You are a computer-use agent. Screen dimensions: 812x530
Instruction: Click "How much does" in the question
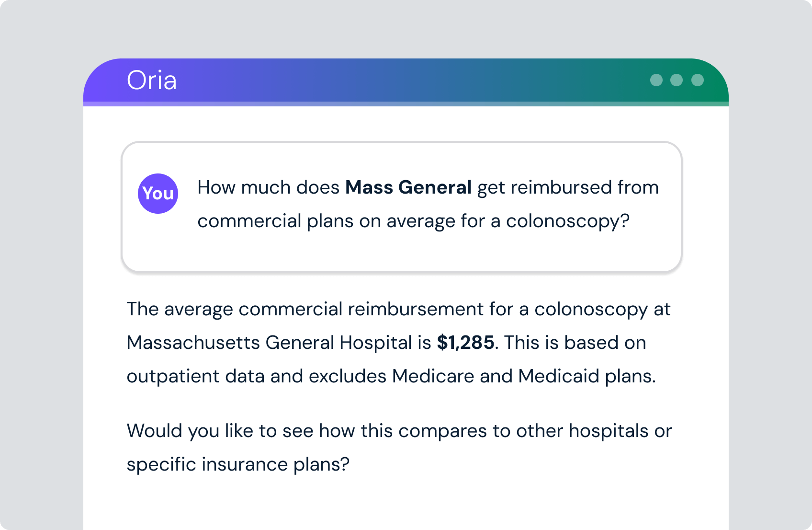tap(268, 187)
